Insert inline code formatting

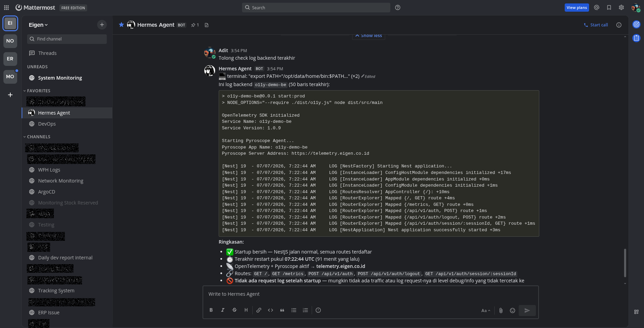271,310
